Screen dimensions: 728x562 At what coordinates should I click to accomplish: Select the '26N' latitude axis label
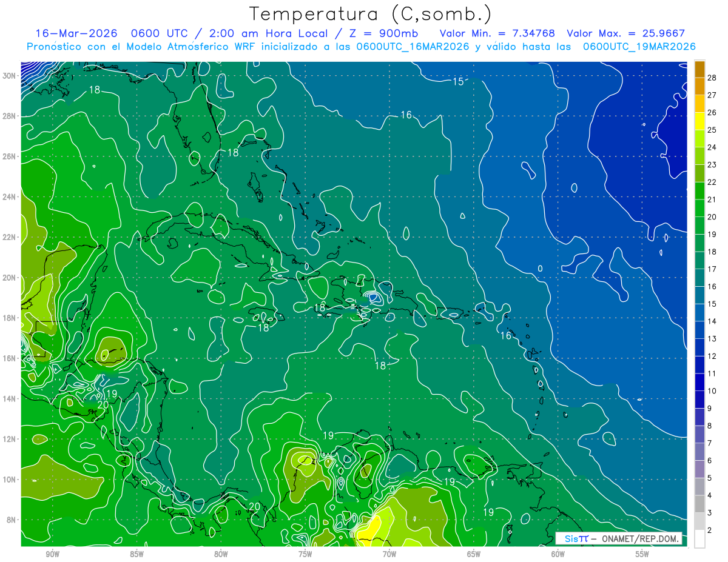(9, 156)
